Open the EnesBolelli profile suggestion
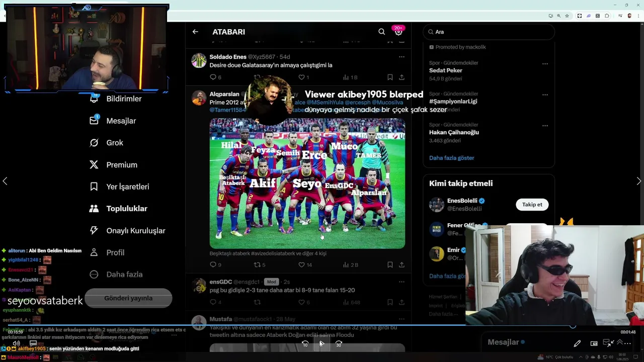The height and width of the screenshot is (362, 644). click(x=462, y=201)
